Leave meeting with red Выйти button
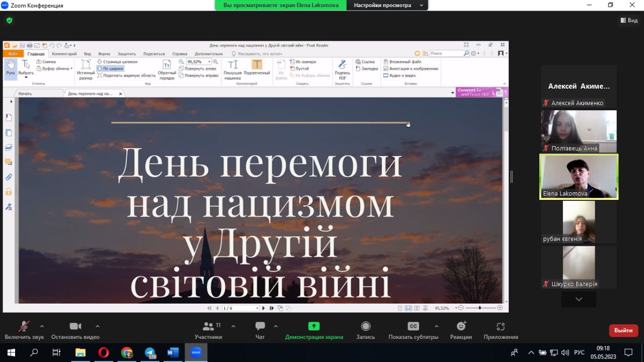Image resolution: width=644 pixels, height=362 pixels. pyautogui.click(x=623, y=330)
